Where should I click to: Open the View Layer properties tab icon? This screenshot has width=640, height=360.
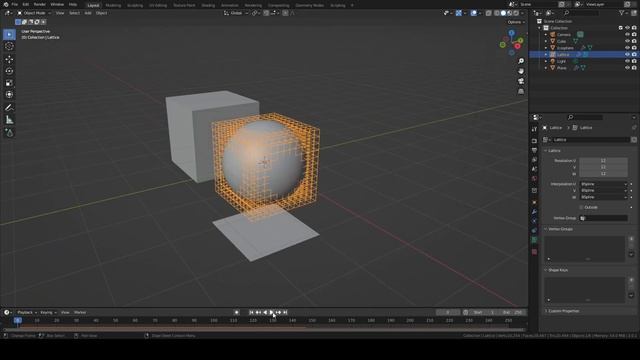534,160
